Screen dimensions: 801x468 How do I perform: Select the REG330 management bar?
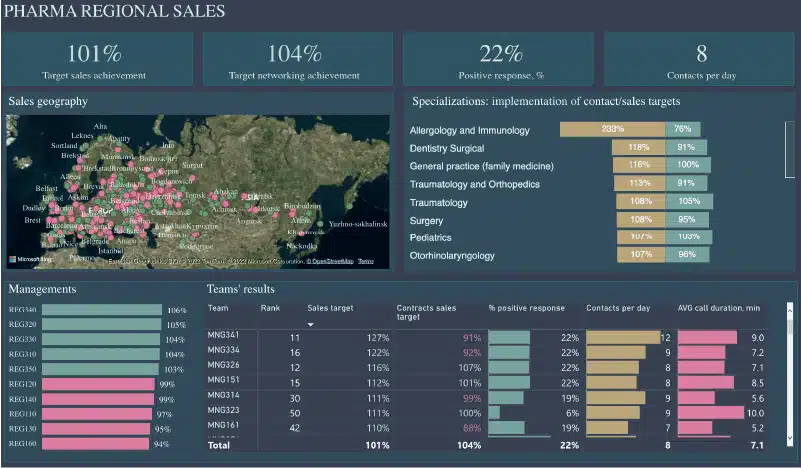pyautogui.click(x=101, y=339)
